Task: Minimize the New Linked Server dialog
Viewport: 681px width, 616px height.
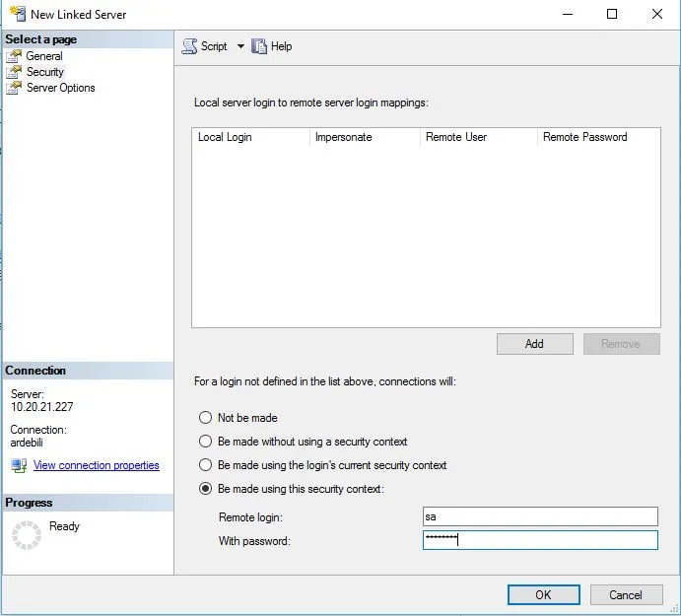Action: pos(568,14)
